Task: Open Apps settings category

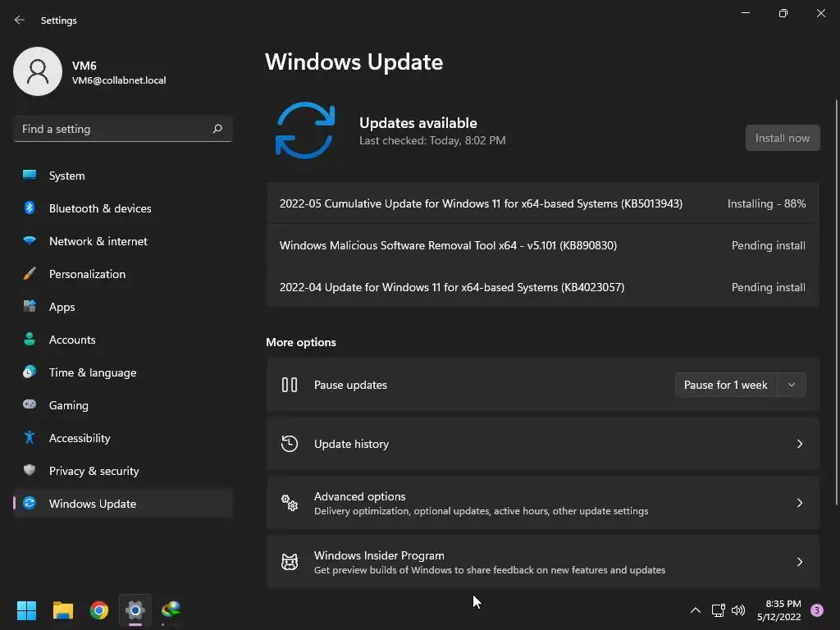Action: coord(123,307)
